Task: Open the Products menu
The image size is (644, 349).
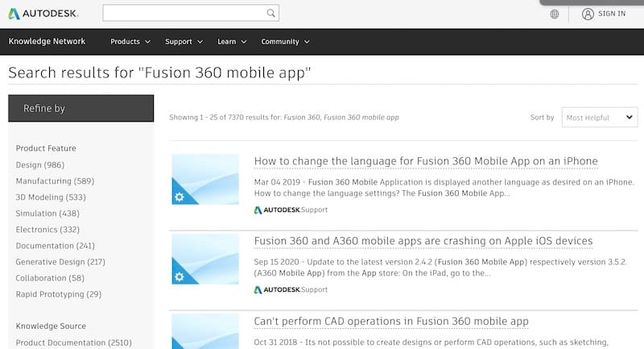Action: pos(130,42)
